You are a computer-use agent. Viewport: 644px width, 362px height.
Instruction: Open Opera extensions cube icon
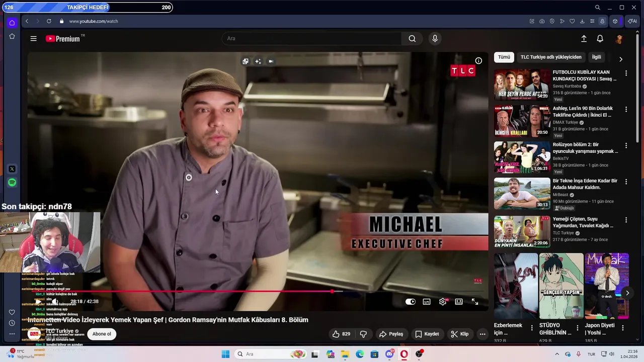click(615, 21)
